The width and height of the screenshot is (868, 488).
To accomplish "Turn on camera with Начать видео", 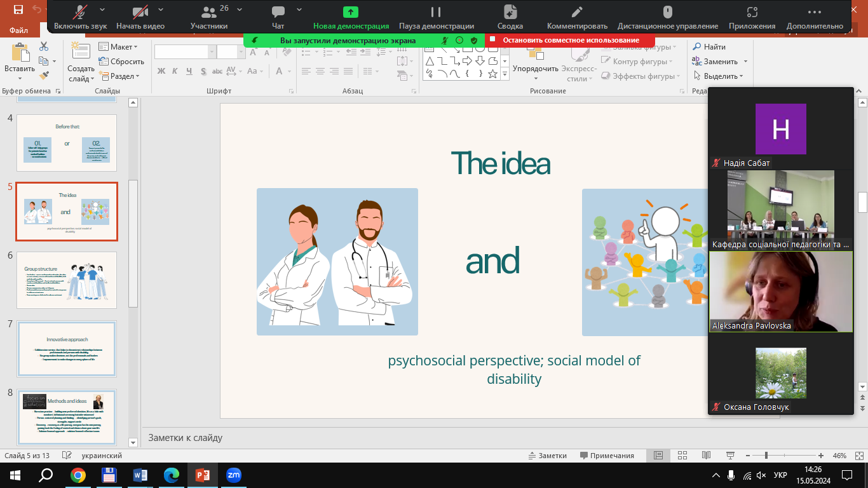I will pyautogui.click(x=140, y=18).
